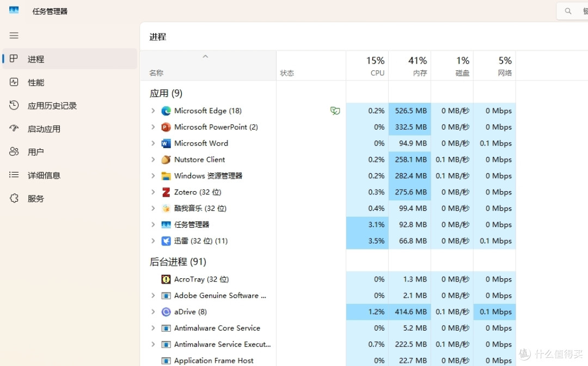This screenshot has width=588, height=366.
Task: Click the Adobe Genuine Software process icon
Action: (x=166, y=296)
